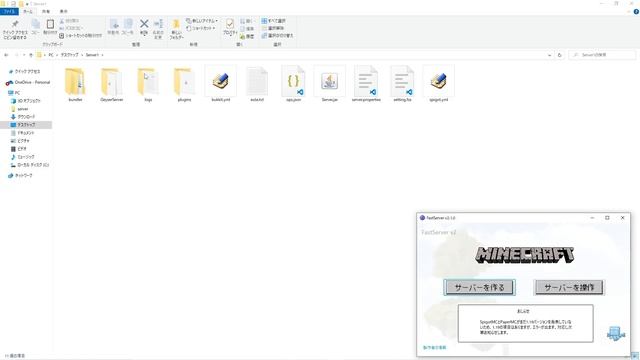640x360 pixels.
Task: Expand the address bar history dropdown
Action: [549, 55]
